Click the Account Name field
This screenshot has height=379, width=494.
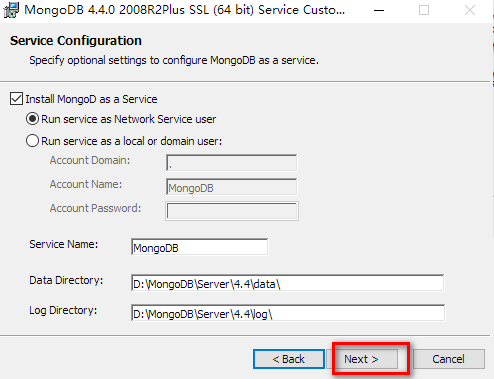pos(231,187)
